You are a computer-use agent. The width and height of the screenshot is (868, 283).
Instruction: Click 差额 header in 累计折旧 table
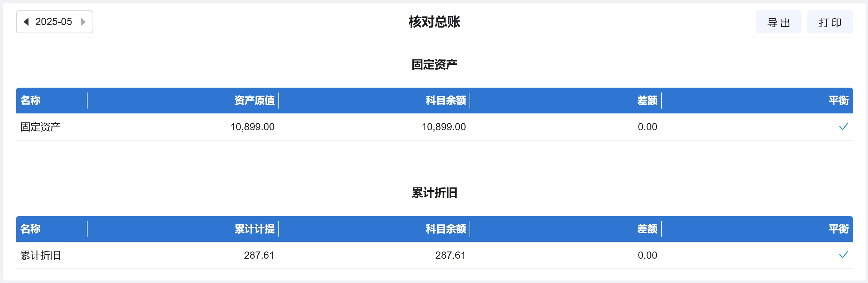tap(647, 229)
